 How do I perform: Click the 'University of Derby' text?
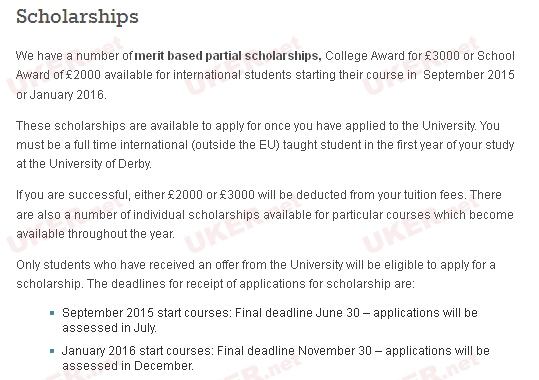[x=100, y=164]
